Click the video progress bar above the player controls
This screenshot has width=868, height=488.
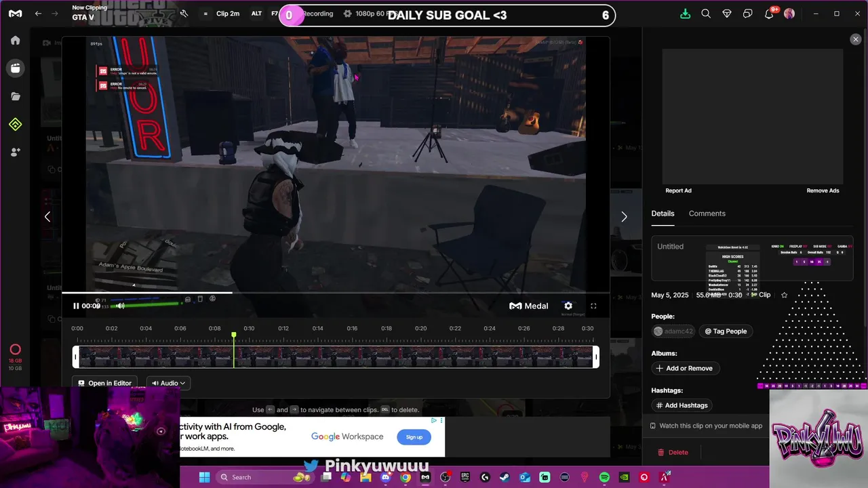tap(336, 293)
